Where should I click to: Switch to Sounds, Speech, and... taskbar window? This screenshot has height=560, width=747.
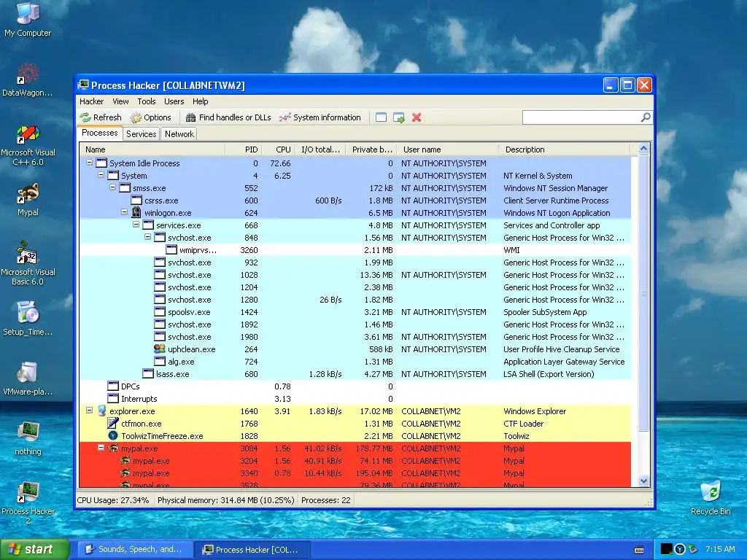pyautogui.click(x=135, y=549)
